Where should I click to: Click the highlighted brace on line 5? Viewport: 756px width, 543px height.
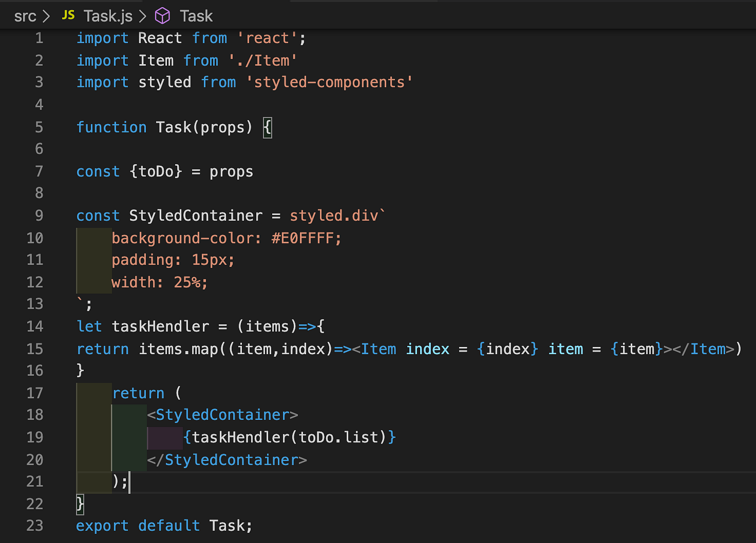coord(267,127)
